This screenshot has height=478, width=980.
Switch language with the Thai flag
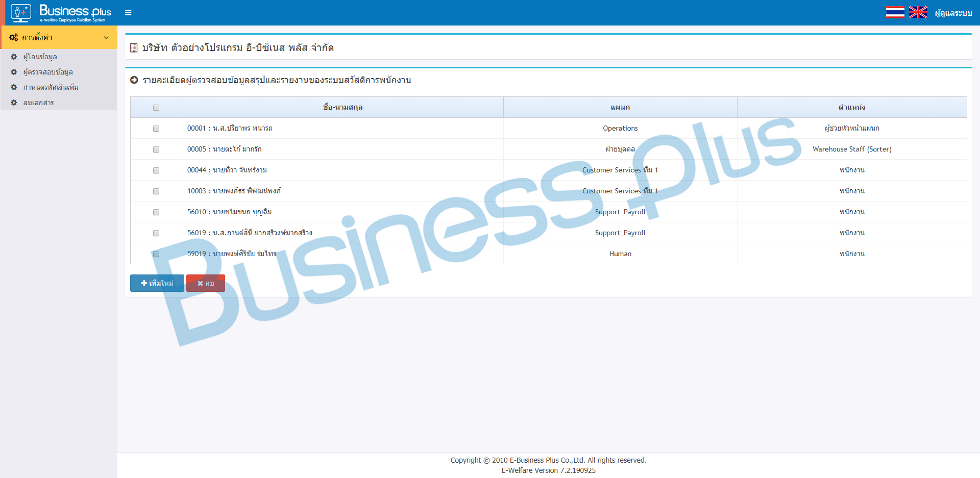(x=895, y=12)
